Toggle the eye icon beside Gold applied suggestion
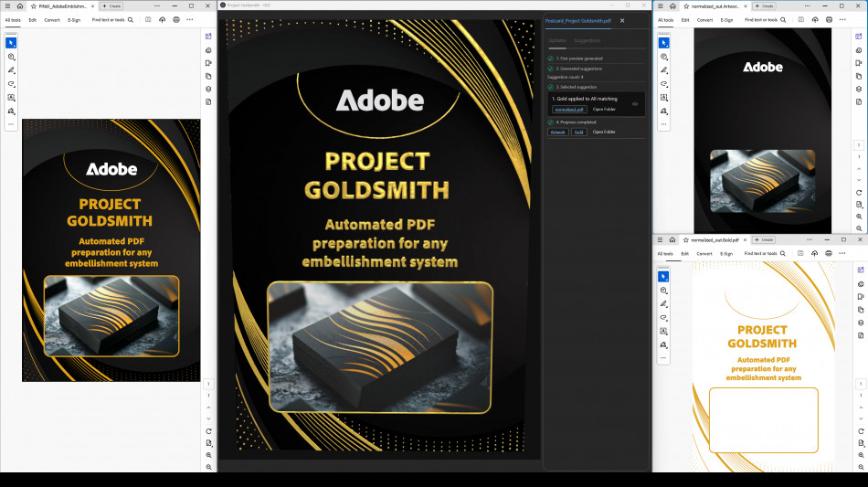 (x=635, y=103)
